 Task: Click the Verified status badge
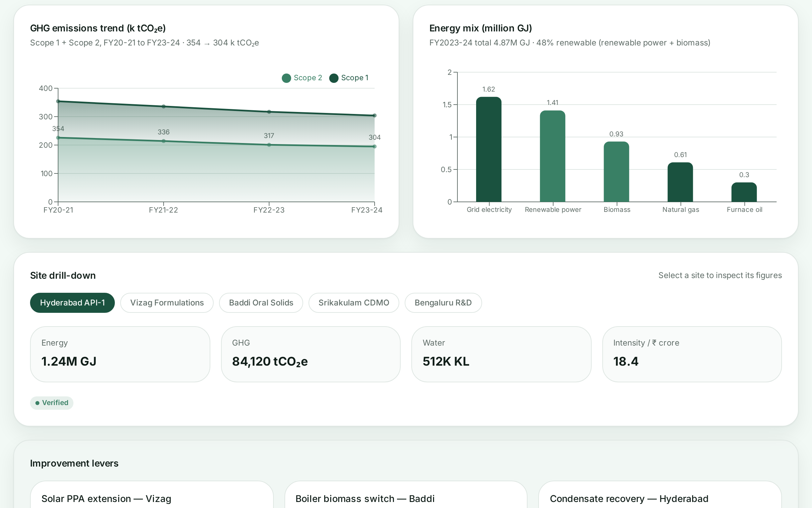(52, 403)
